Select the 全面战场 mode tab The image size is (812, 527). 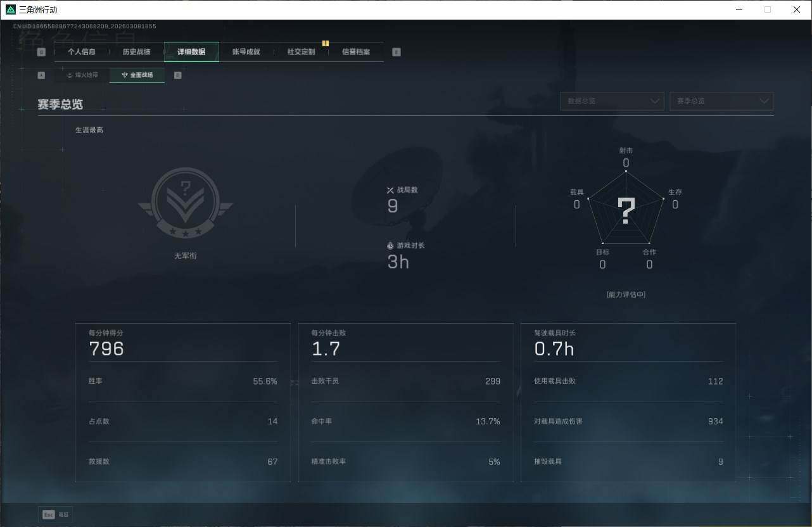tap(137, 75)
